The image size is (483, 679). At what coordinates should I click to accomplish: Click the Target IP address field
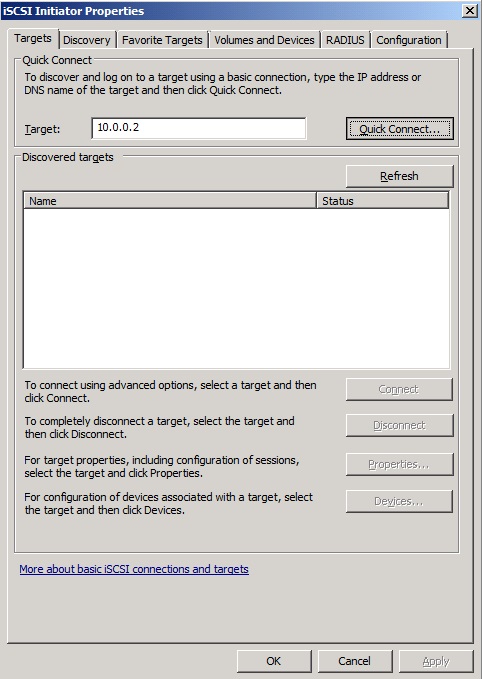coord(199,128)
